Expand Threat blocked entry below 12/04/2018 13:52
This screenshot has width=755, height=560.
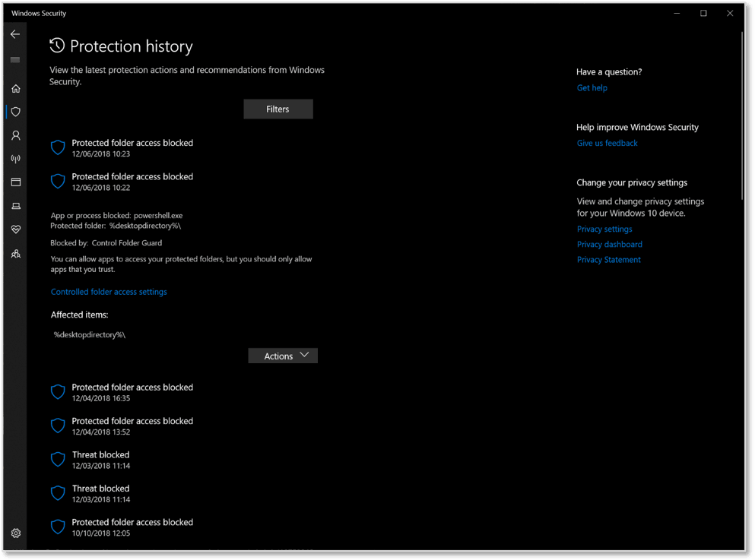(100, 460)
